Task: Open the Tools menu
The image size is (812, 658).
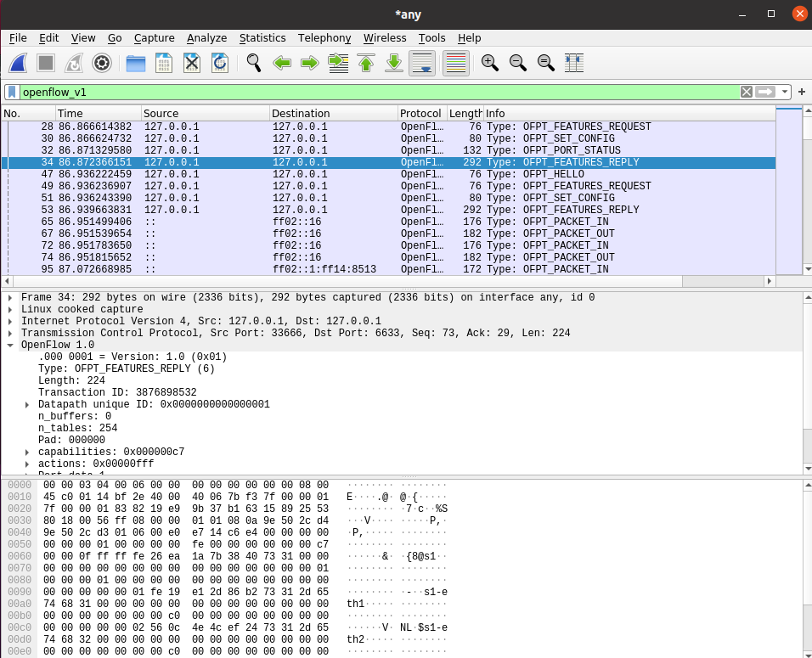Action: point(431,38)
